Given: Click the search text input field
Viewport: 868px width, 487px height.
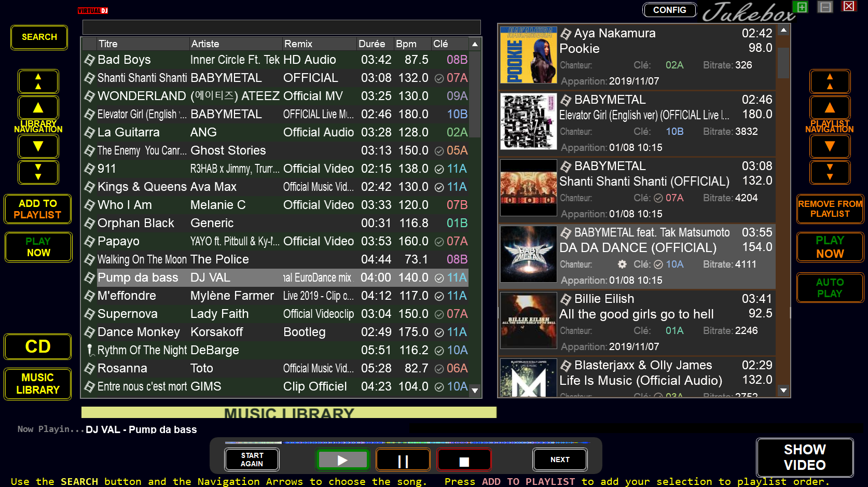Looking at the screenshot, I should coord(281,27).
